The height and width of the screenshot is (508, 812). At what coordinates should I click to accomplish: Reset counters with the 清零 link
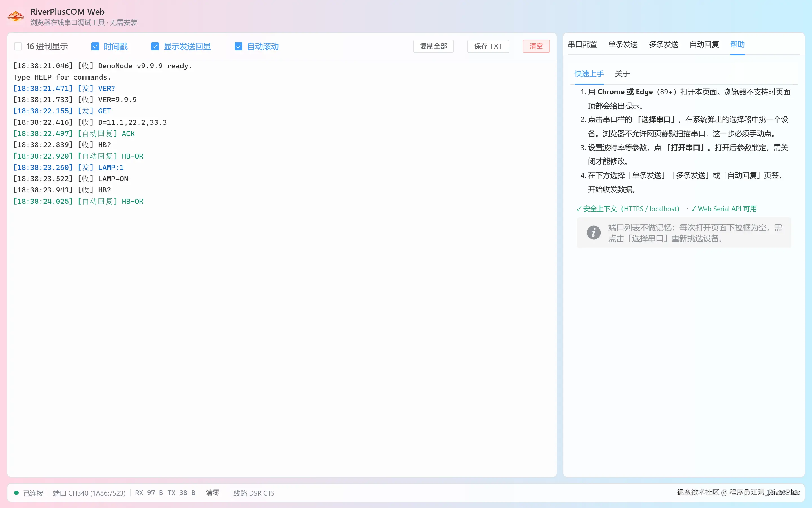212,492
